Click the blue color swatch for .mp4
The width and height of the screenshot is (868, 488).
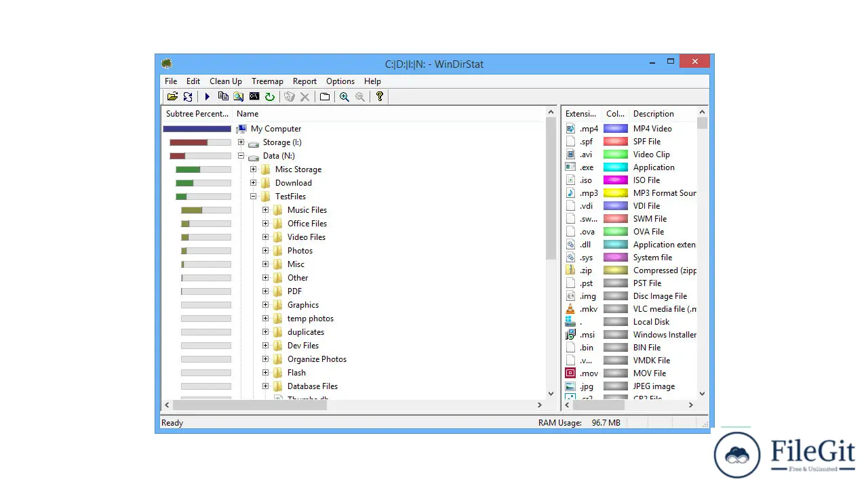click(x=616, y=129)
